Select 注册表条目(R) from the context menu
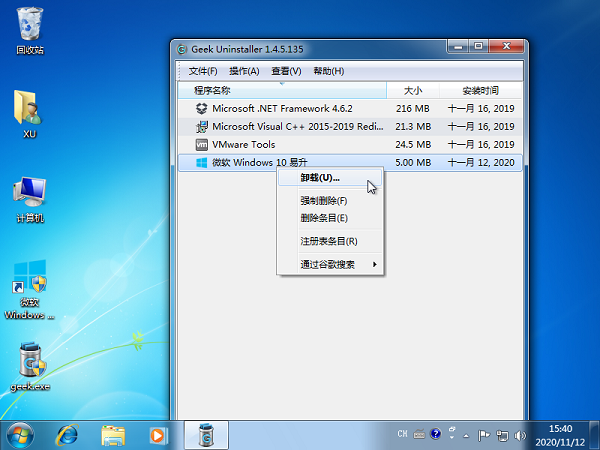Image resolution: width=600 pixels, height=450 pixels. (x=329, y=241)
